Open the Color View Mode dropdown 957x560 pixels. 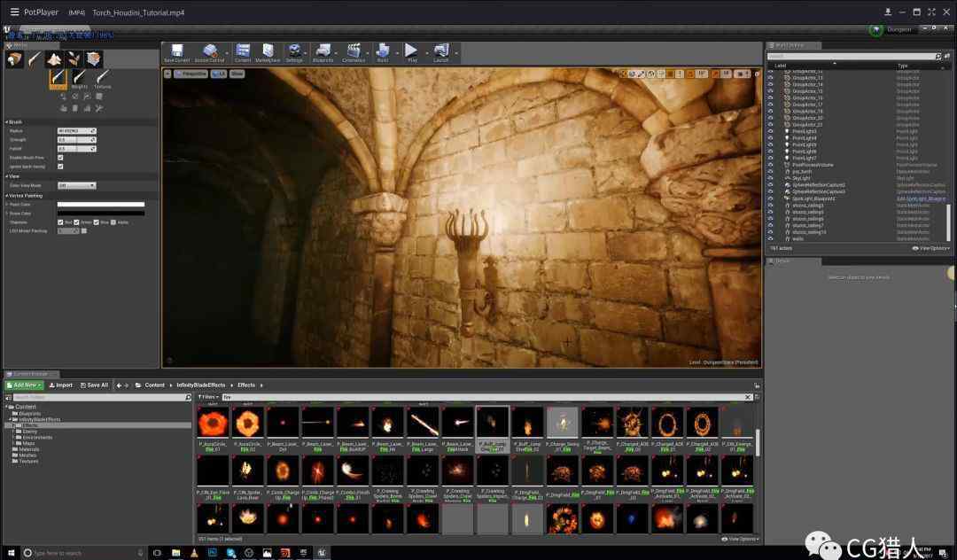point(76,185)
